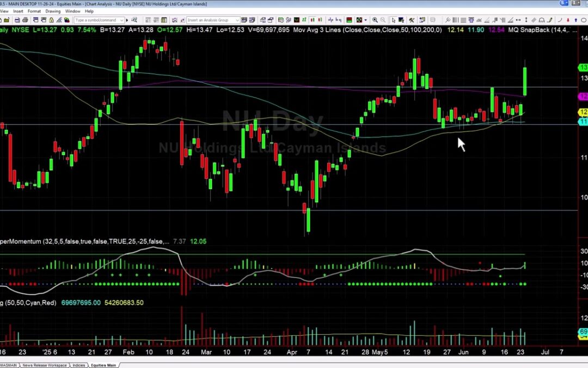
Task: Select the vertical double-arrow tool
Action: pyautogui.click(x=526, y=20)
